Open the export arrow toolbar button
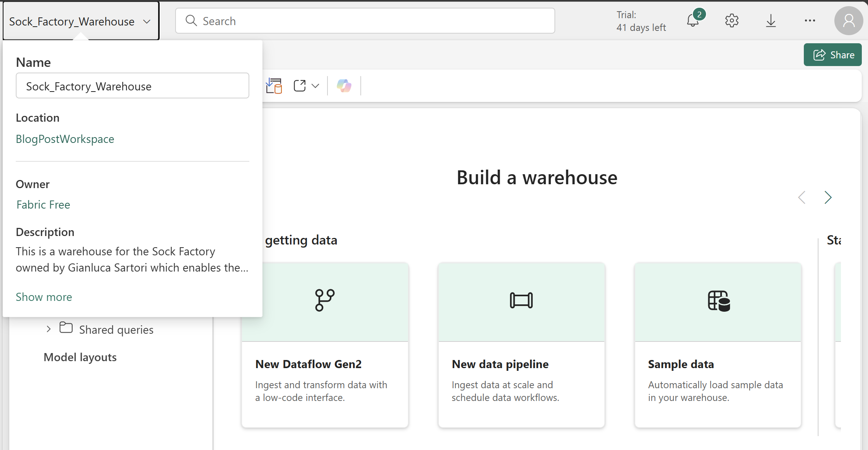This screenshot has height=450, width=868. pyautogui.click(x=300, y=85)
